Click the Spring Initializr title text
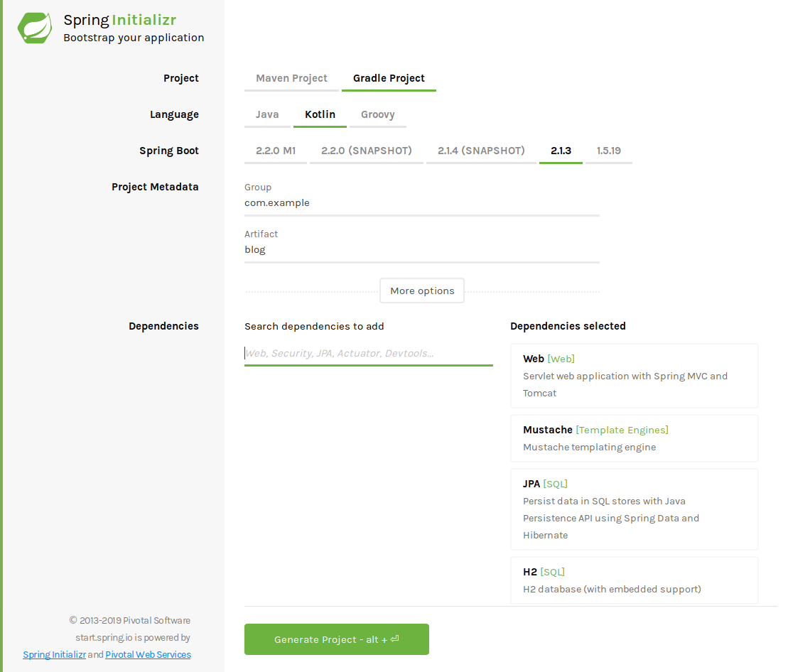The image size is (810, 672). (120, 20)
